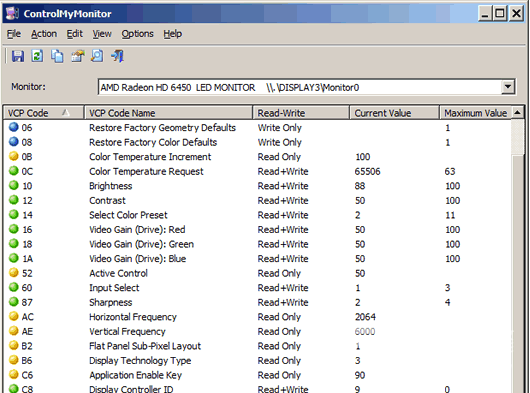This screenshot has width=530, height=393.
Task: Open the View menu
Action: [x=102, y=34]
